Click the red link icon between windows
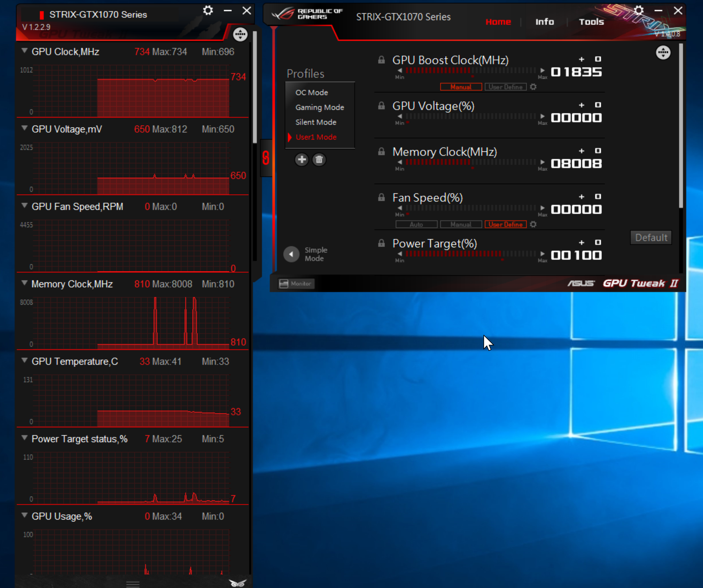This screenshot has height=588, width=703. 266,158
